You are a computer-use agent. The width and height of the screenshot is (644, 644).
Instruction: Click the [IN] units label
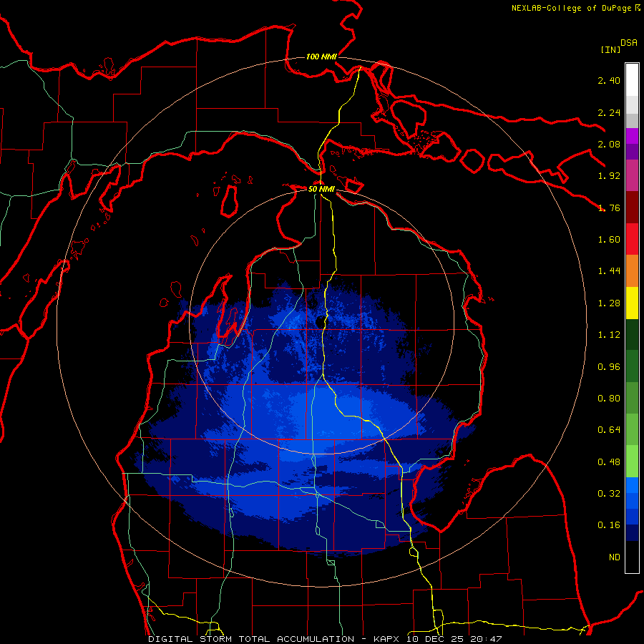pyautogui.click(x=610, y=49)
